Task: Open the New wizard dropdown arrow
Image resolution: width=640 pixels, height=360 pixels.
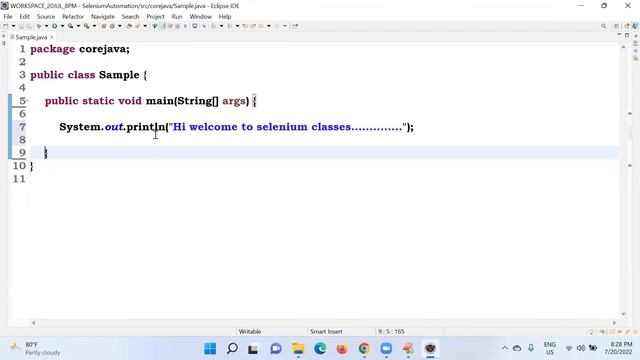Action: pos(13,26)
